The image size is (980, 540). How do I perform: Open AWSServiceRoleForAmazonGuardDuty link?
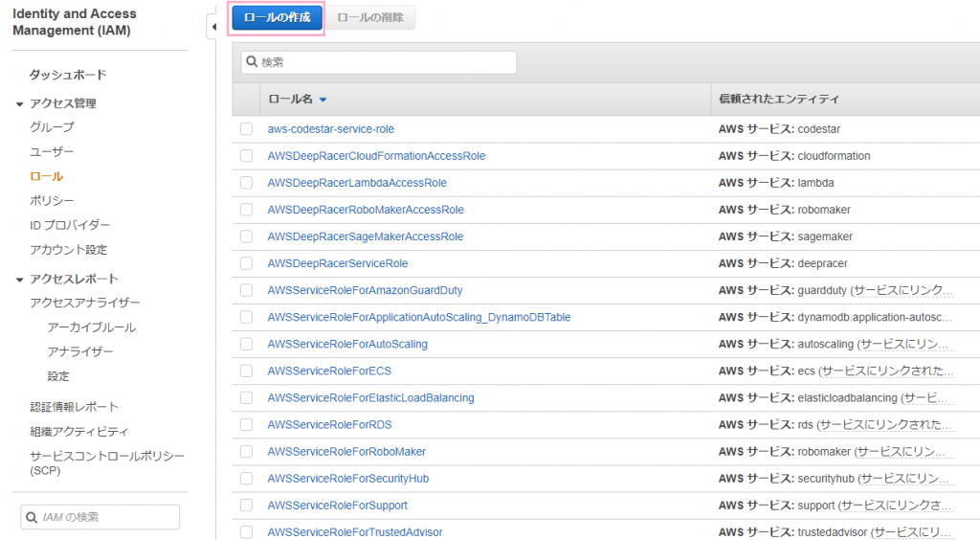point(365,290)
